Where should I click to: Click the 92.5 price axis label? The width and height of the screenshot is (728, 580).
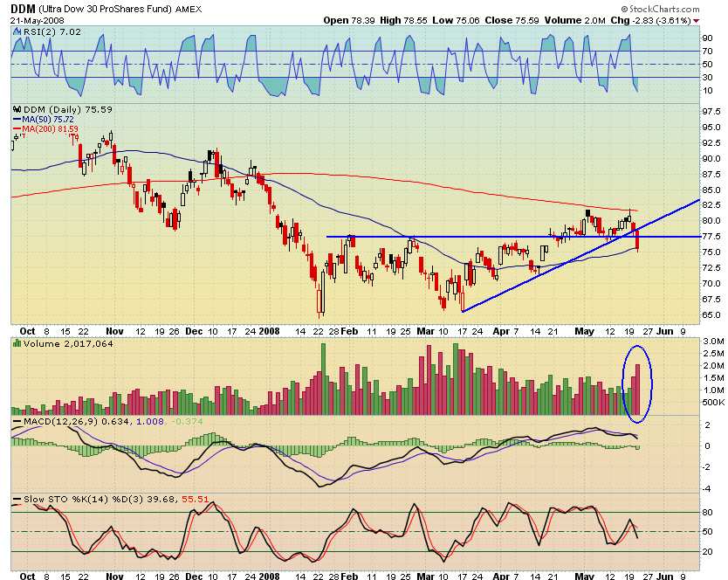click(711, 143)
